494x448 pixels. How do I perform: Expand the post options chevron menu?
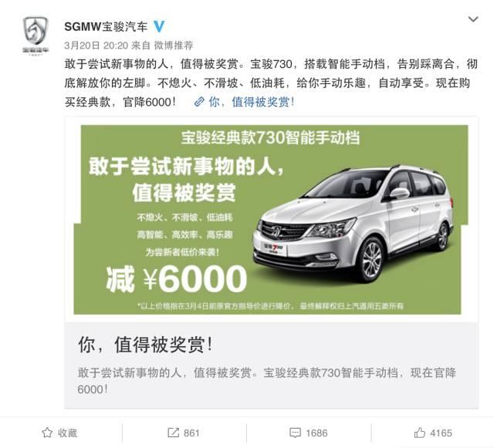pos(473,19)
